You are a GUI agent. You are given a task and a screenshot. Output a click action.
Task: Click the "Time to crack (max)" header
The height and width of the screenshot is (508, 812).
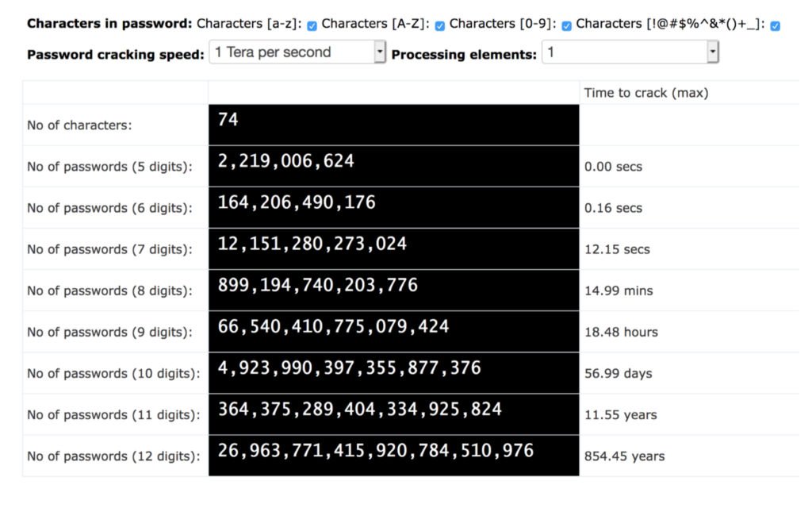coord(646,93)
